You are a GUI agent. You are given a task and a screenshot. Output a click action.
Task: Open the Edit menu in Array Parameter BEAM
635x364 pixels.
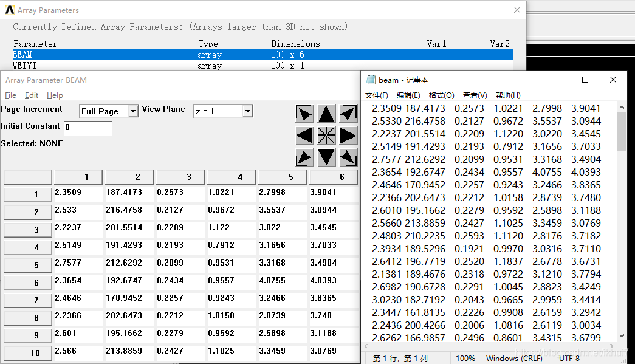tap(32, 95)
